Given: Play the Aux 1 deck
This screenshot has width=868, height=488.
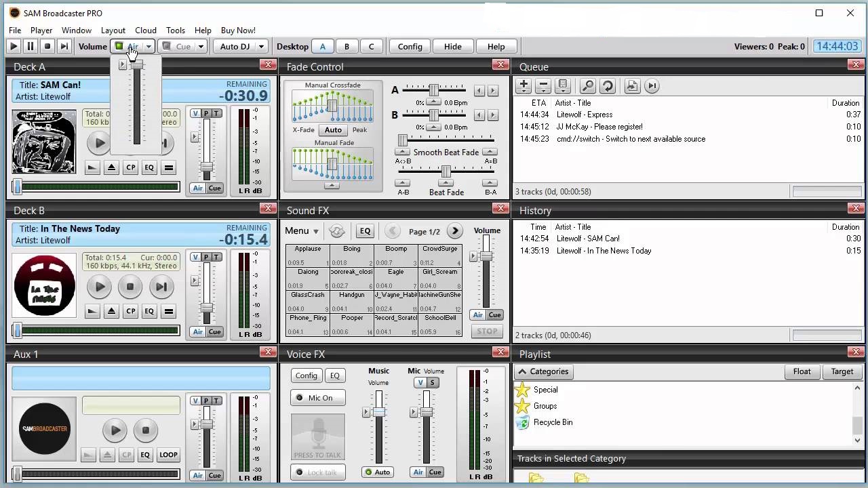Looking at the screenshot, I should (x=115, y=430).
